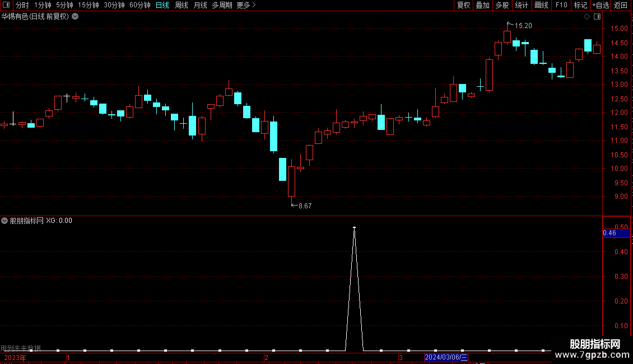The height and width of the screenshot is (364, 633).
Task: Click the 叠加 overlay button
Action: click(482, 5)
